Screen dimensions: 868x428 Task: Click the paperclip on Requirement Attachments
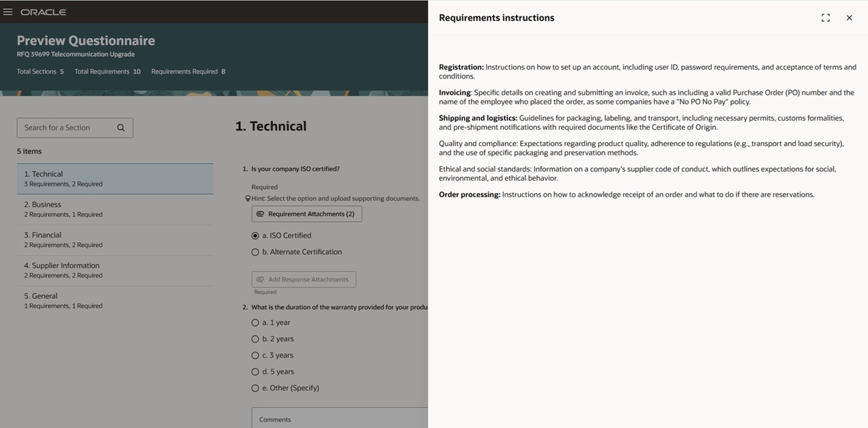260,214
